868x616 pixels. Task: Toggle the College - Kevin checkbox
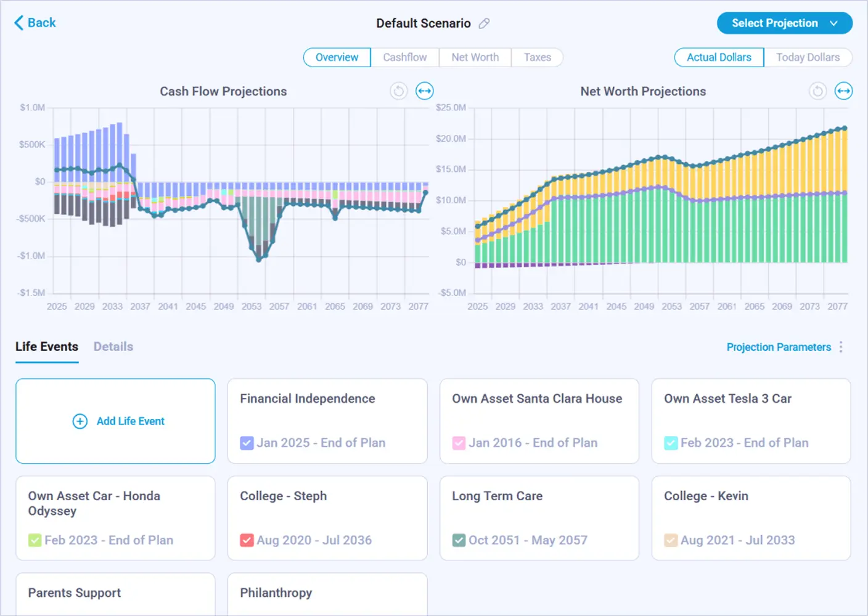click(x=671, y=540)
